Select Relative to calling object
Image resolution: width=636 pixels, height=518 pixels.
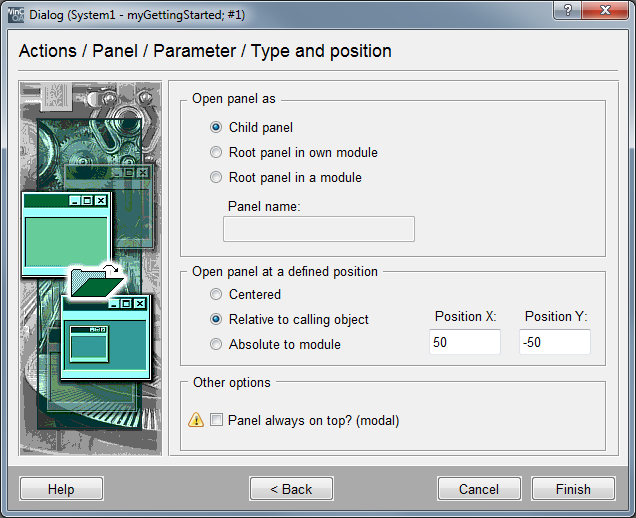click(216, 320)
